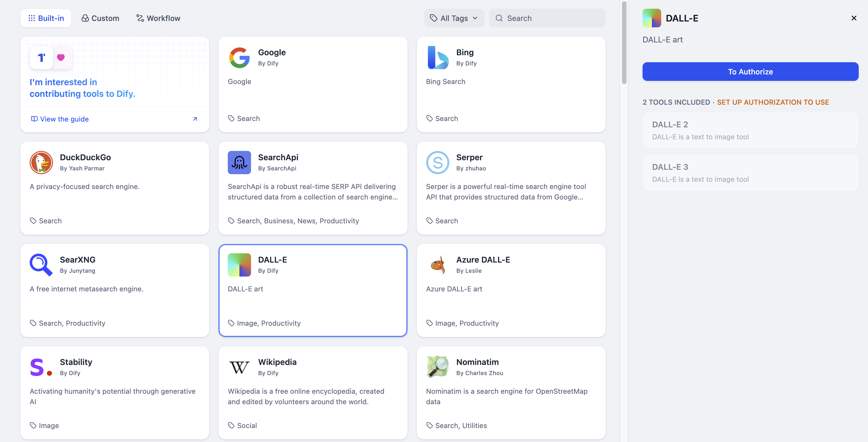Click the tag icon on the Bing card

click(429, 118)
